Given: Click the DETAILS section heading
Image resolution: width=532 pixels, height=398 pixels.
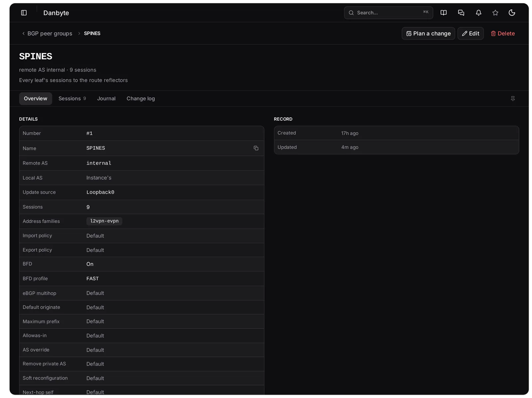Looking at the screenshot, I should tap(28, 119).
